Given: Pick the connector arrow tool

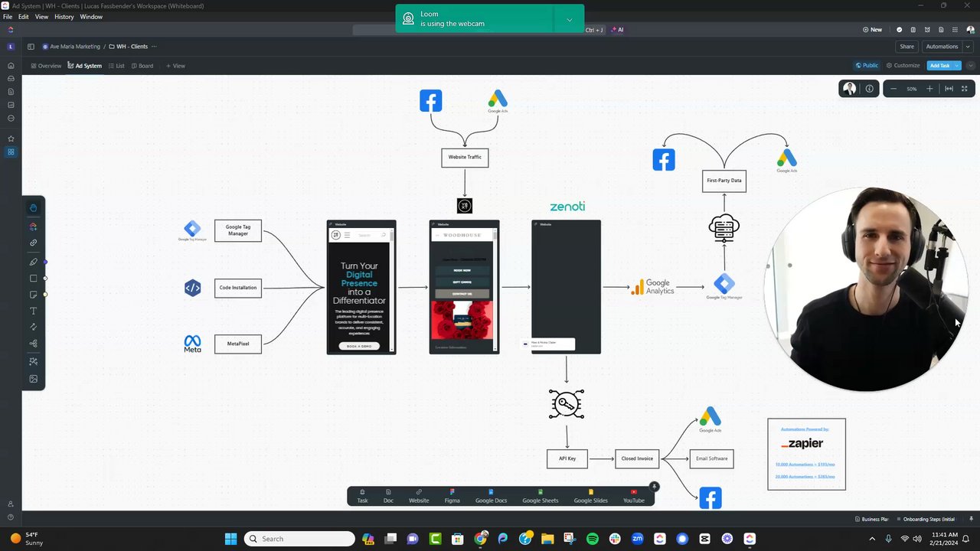Looking at the screenshot, I should pos(33,327).
